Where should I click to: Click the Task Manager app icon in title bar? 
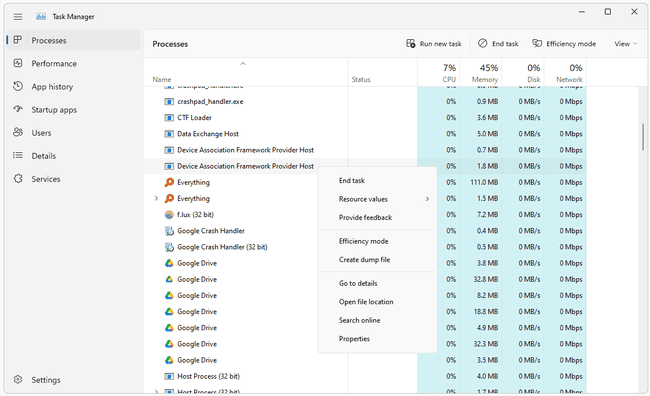click(x=41, y=17)
